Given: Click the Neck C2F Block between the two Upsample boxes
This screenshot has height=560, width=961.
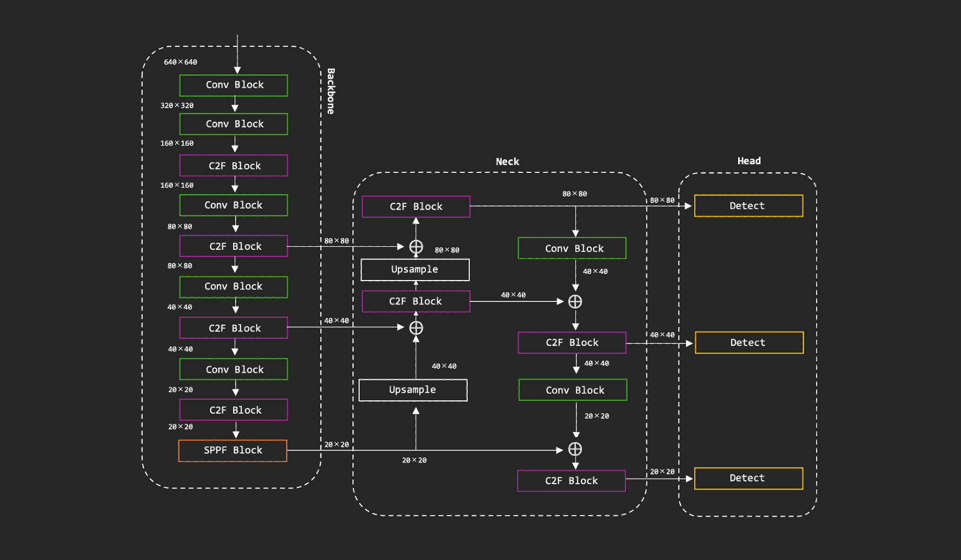Looking at the screenshot, I should [416, 301].
